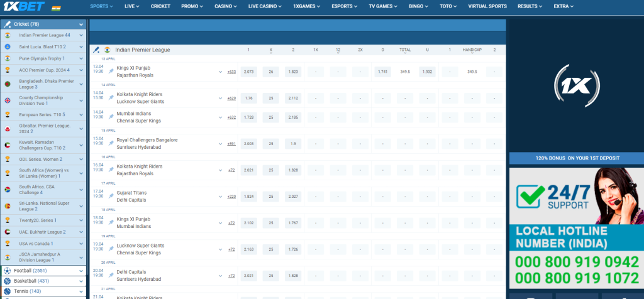Click the UAE flag icon for Bukhatir League

click(8, 232)
